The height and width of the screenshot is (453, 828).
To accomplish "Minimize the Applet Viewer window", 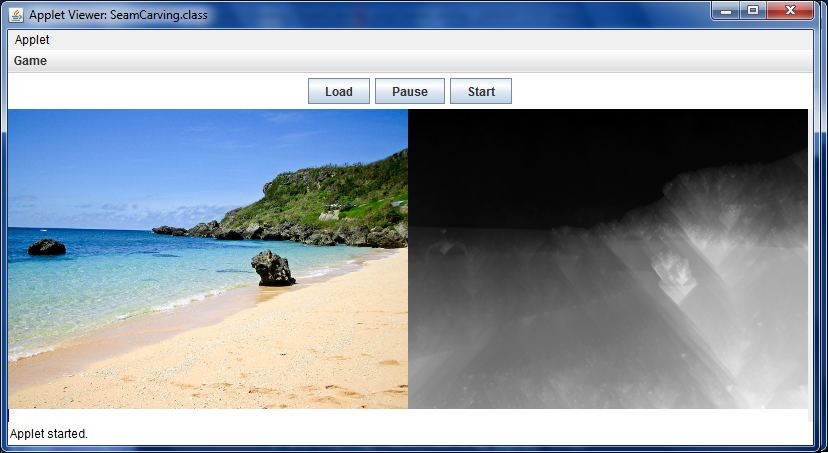I will pyautogui.click(x=726, y=10).
